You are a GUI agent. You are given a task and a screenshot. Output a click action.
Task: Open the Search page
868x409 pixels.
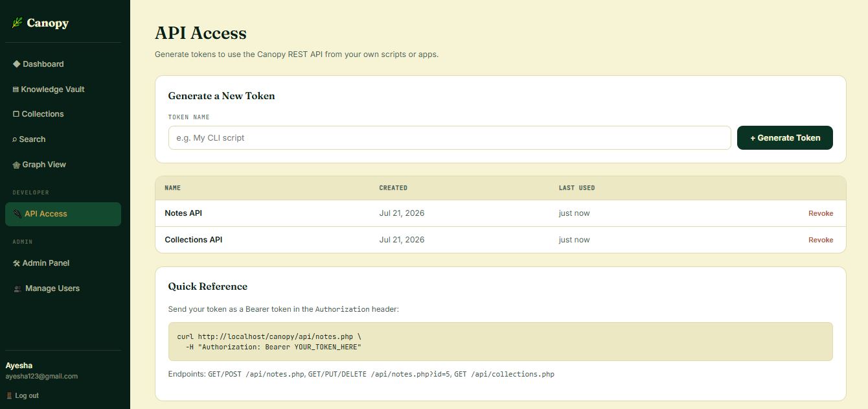point(63,139)
